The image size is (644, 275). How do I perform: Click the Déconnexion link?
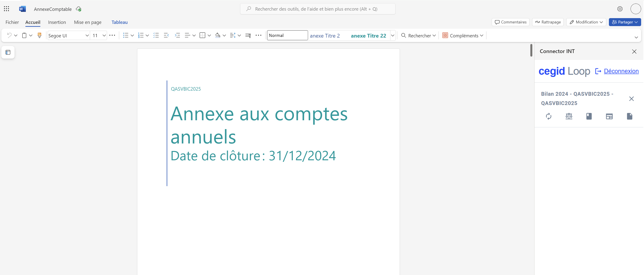click(x=621, y=71)
